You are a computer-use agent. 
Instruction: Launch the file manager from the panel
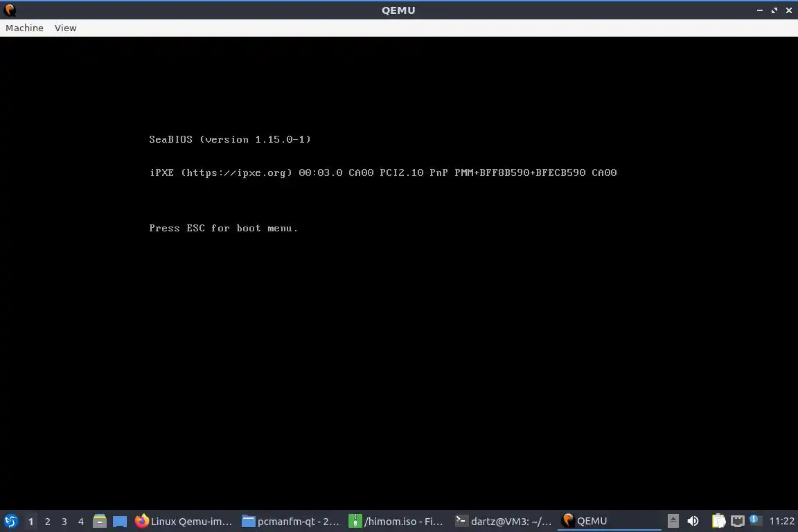100,521
